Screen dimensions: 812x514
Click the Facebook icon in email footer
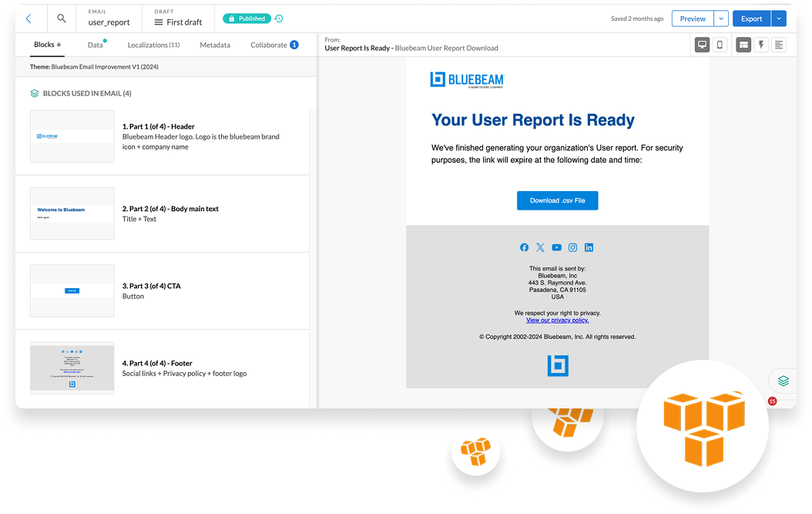pyautogui.click(x=525, y=247)
